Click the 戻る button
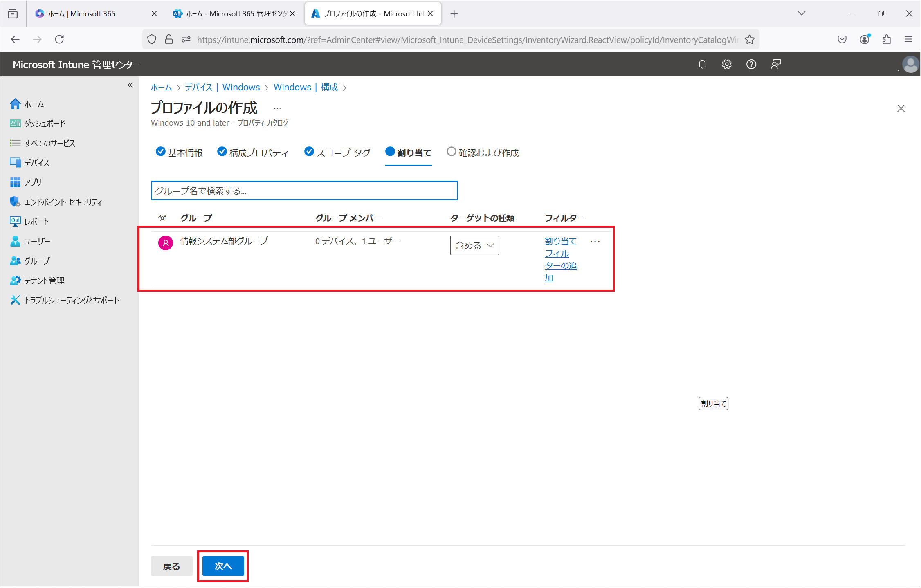The width and height of the screenshot is (921, 588). [171, 566]
